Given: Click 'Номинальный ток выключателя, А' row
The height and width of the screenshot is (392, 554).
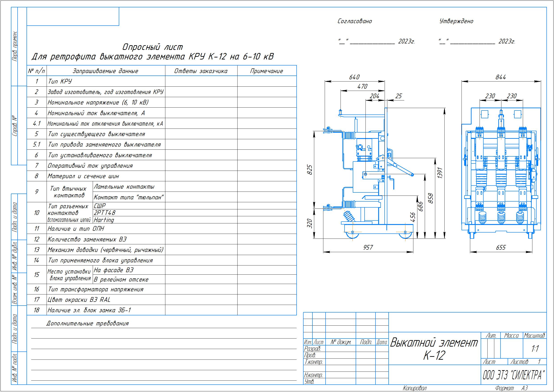Looking at the screenshot, I should (162, 113).
